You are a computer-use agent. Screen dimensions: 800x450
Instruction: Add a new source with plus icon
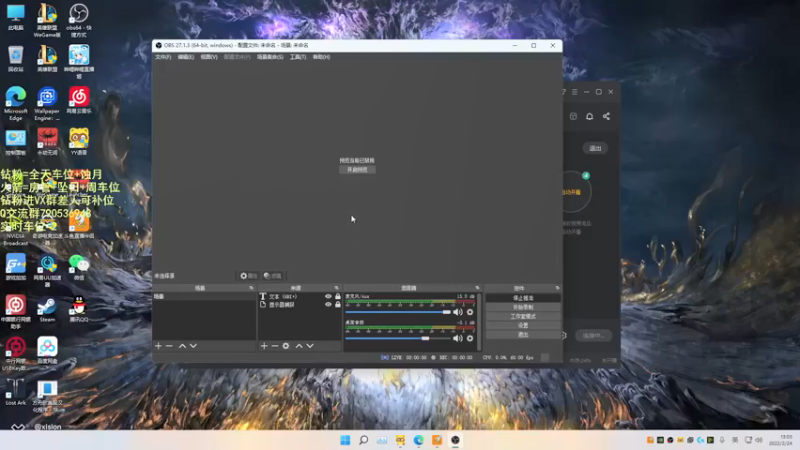[264, 346]
